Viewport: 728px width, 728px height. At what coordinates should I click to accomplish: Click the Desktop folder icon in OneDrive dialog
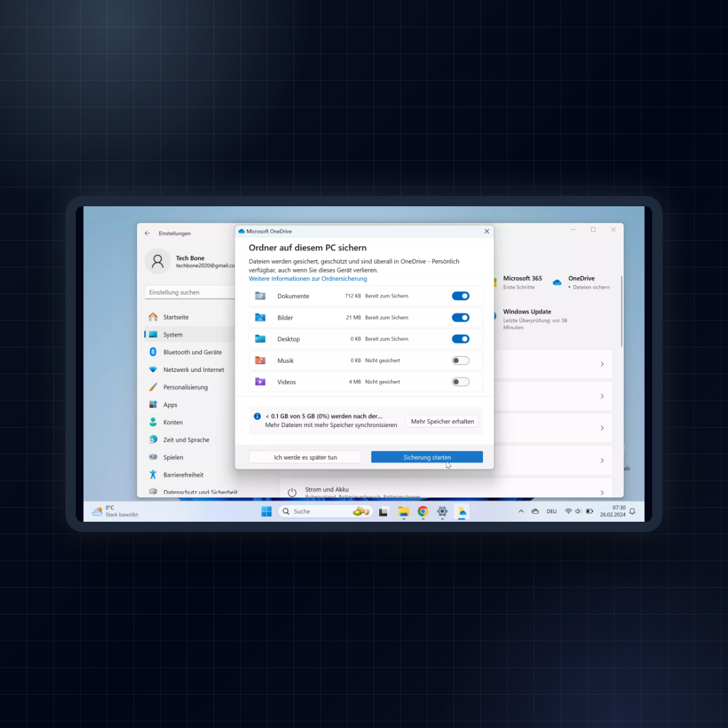point(260,339)
